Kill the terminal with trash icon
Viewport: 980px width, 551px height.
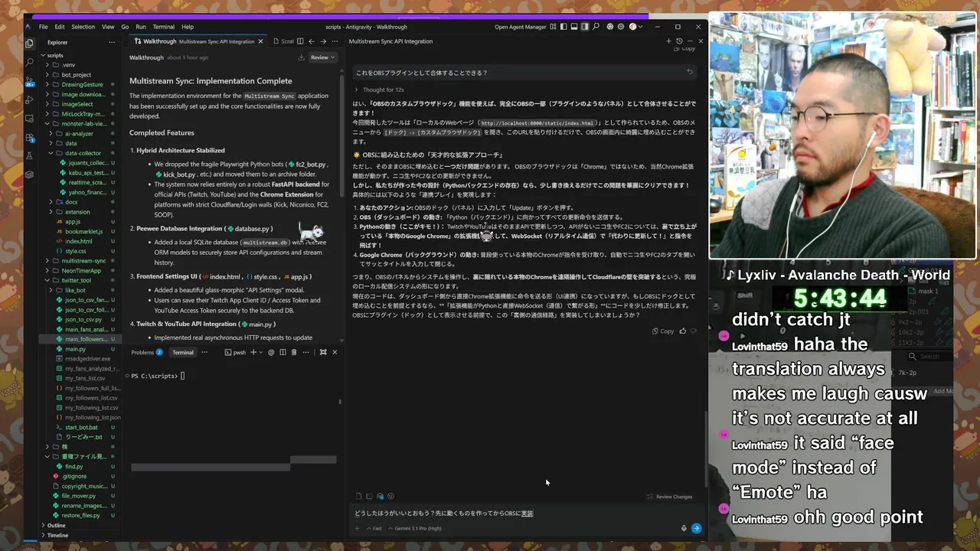pyautogui.click(x=294, y=352)
